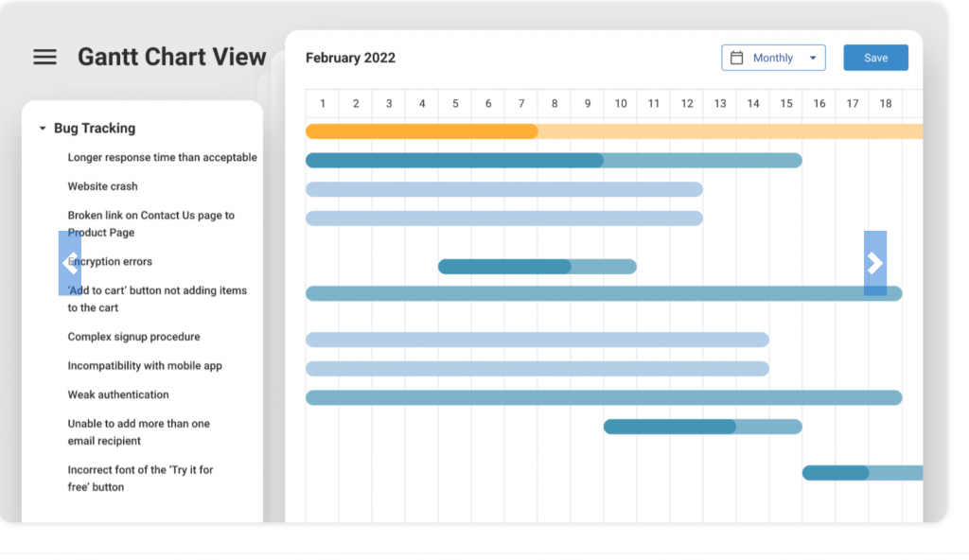Select 'Add to cart button not adding items' task
The image size is (969, 560).
pos(157,299)
